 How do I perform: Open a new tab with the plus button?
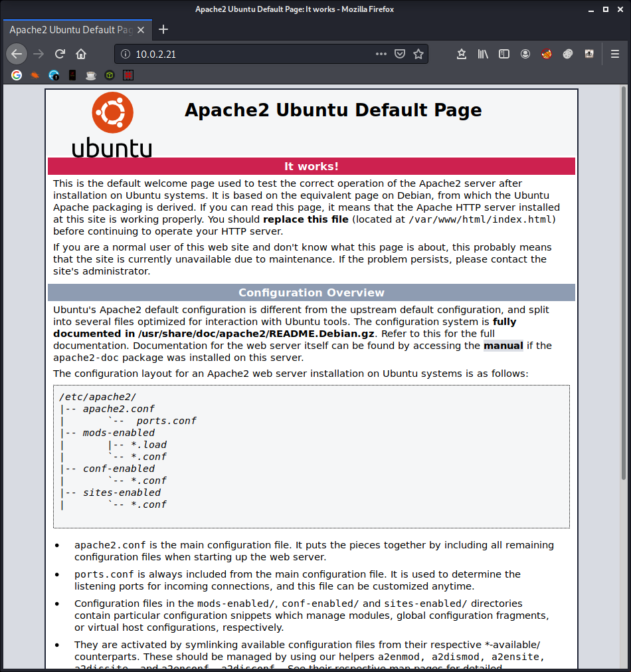click(163, 29)
